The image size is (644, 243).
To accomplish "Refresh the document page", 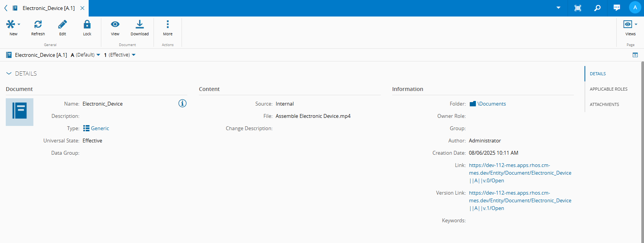I will click(38, 25).
